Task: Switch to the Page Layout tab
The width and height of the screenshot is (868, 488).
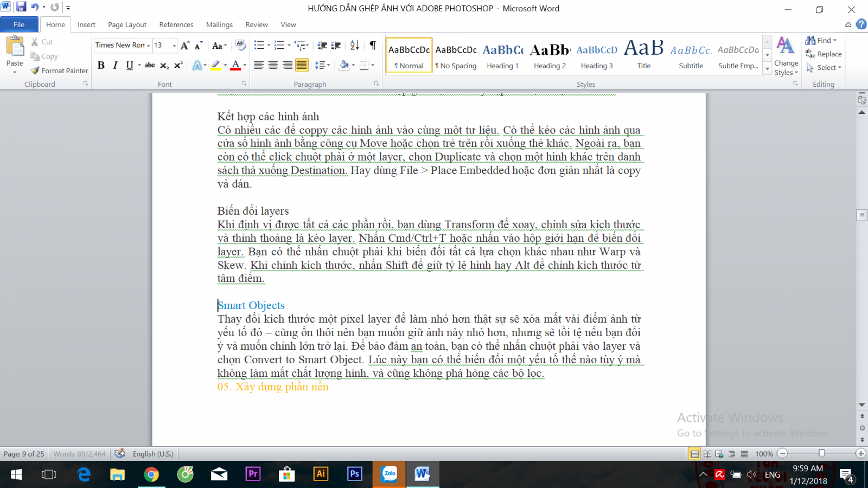Action: click(x=127, y=24)
